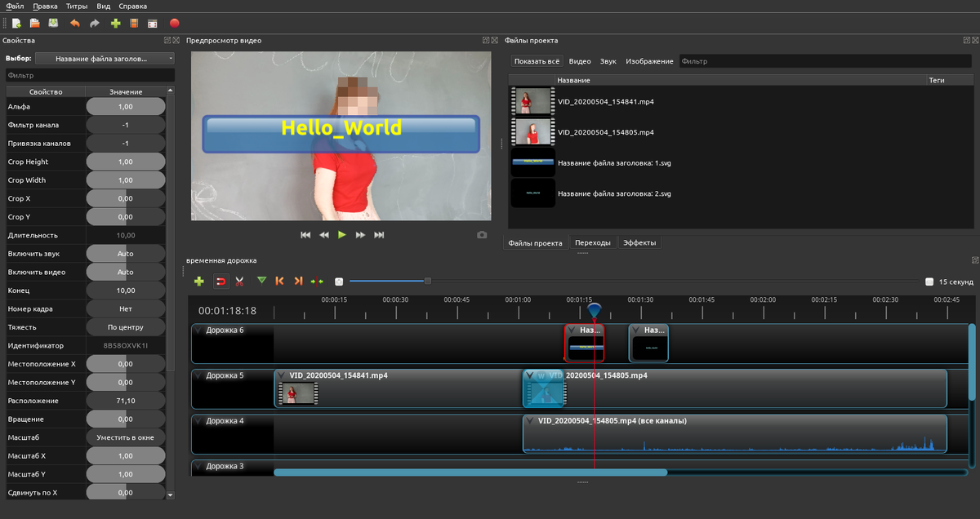Viewport: 980px width, 519px height.
Task: Switch to the Переходы tab
Action: tap(593, 242)
